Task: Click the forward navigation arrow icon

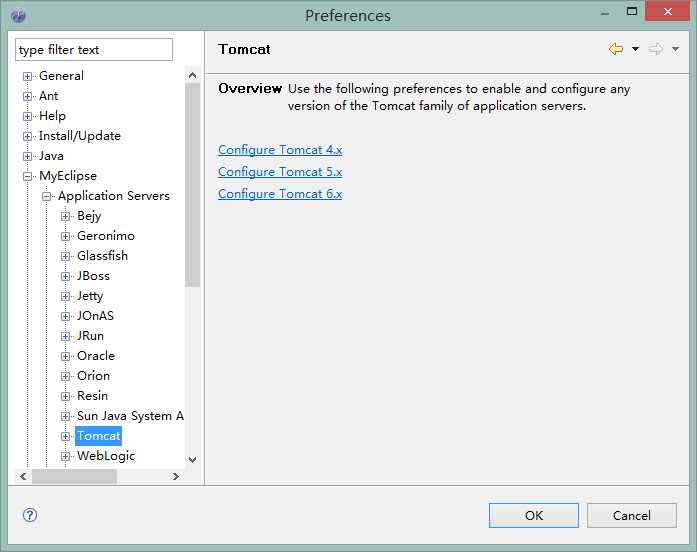Action: click(656, 49)
